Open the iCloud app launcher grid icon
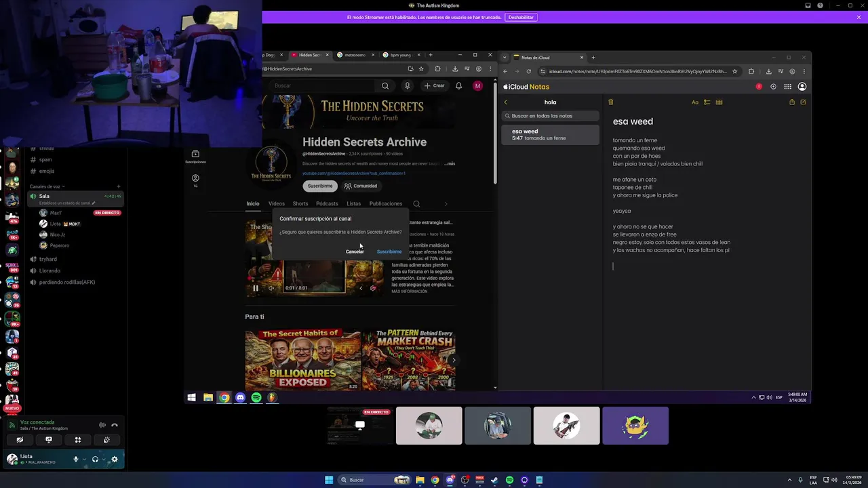 coord(787,87)
